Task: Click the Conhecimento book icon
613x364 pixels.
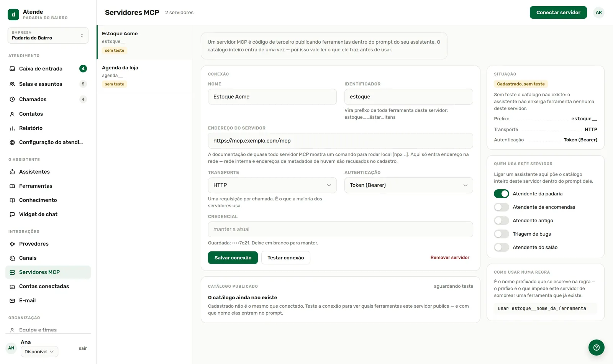Action: 12,200
